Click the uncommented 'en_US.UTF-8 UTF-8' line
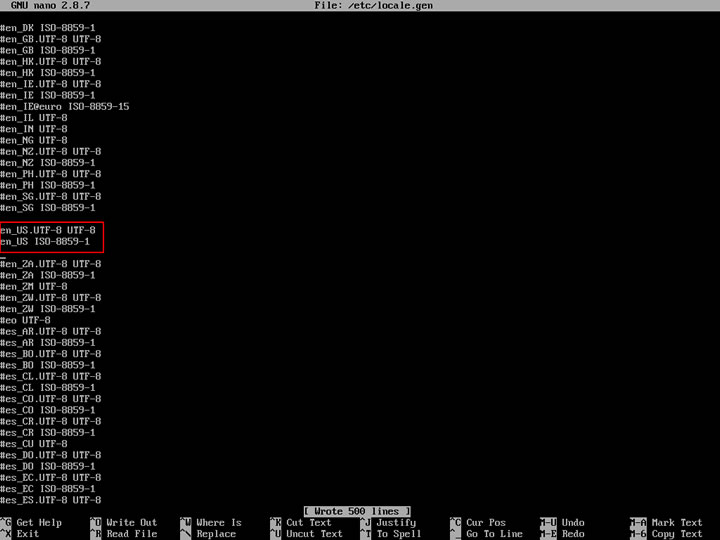The width and height of the screenshot is (720, 540). 48,231
